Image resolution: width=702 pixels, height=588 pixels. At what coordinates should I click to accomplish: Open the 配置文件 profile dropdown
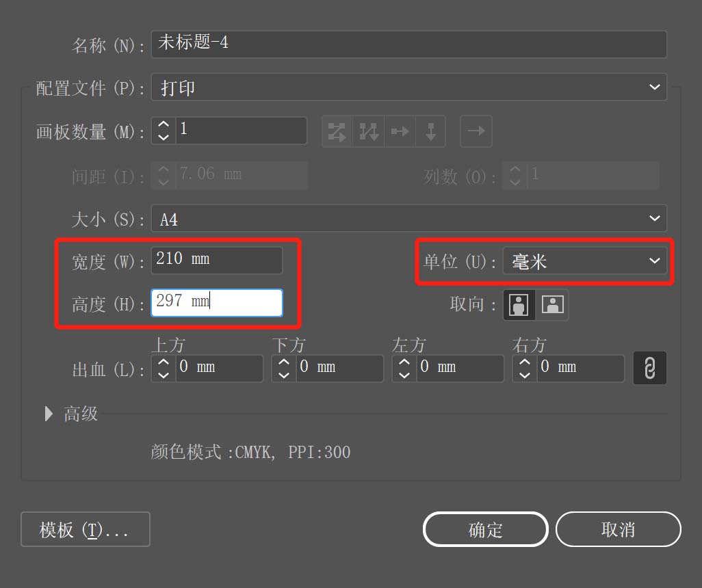pos(408,88)
